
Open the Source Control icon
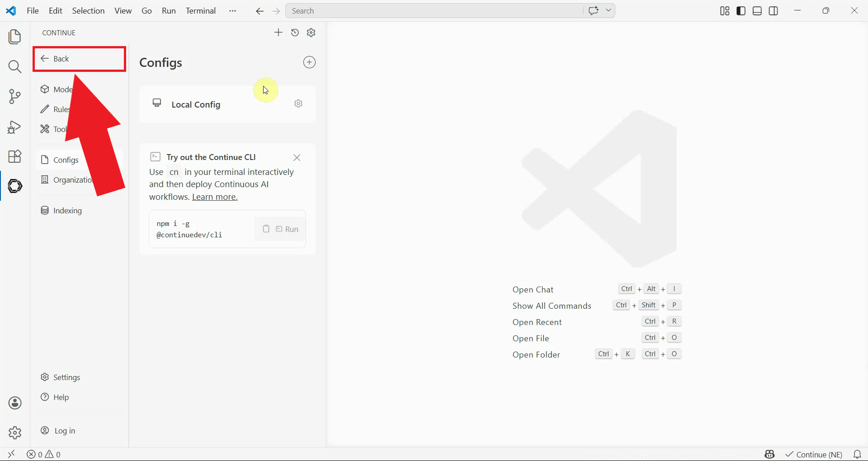click(15, 96)
